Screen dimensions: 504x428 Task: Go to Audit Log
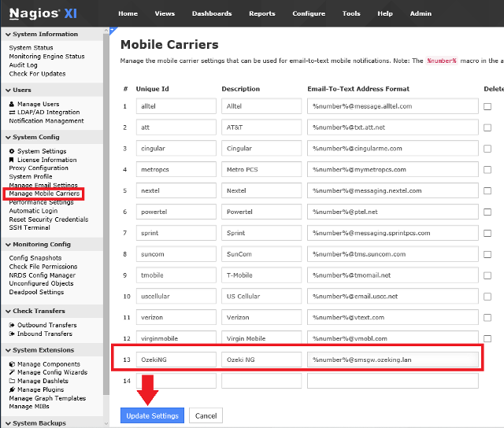[x=23, y=65]
